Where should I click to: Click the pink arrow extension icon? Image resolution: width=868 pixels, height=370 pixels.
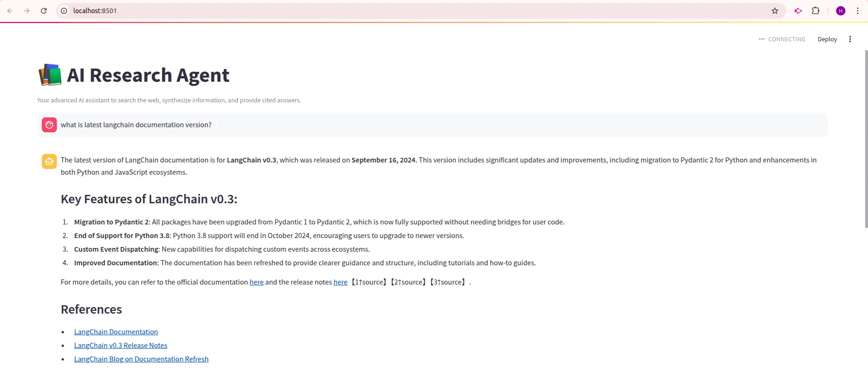[798, 11]
